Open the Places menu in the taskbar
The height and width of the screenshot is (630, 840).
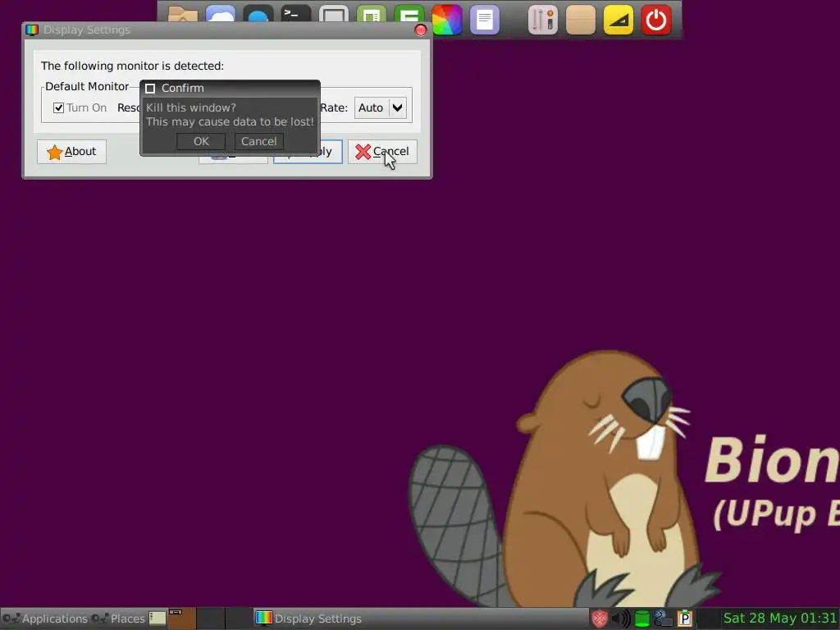click(x=118, y=619)
